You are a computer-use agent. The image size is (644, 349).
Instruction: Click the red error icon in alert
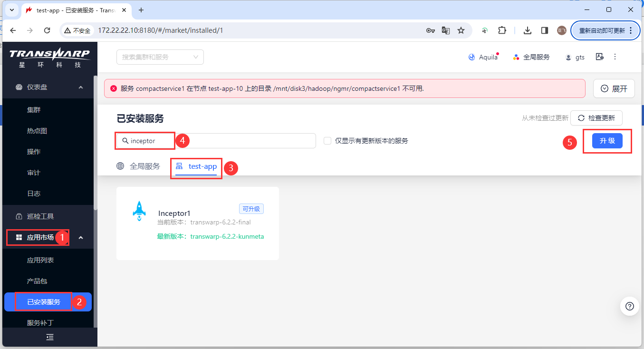114,88
